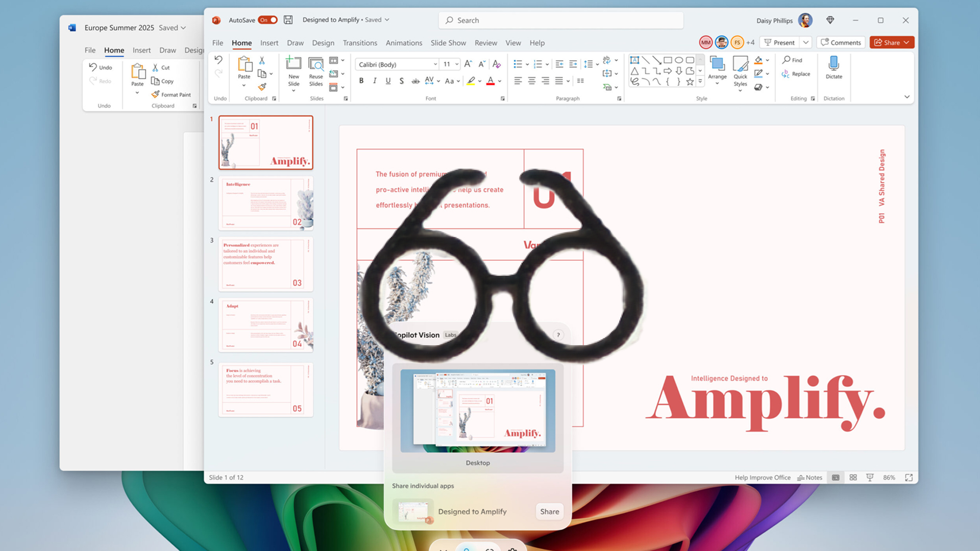The height and width of the screenshot is (551, 980).
Task: Click the Present button
Action: pos(779,42)
